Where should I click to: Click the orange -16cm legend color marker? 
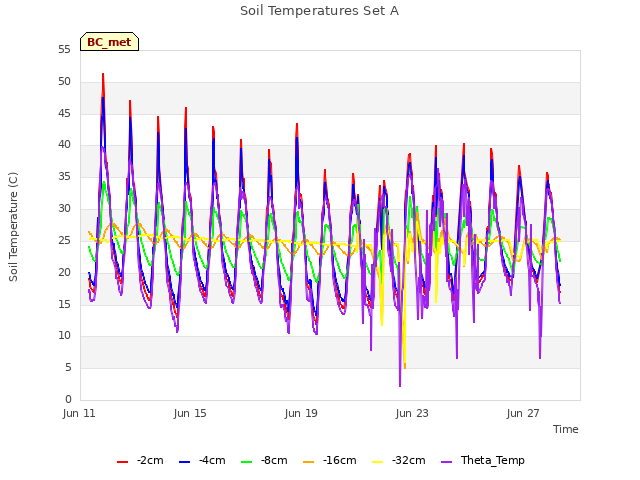[309, 462]
